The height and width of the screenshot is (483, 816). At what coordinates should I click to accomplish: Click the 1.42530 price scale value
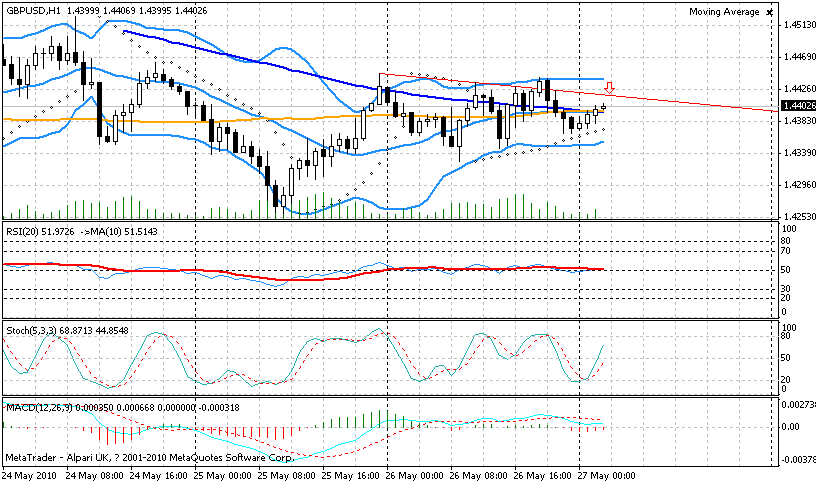click(x=799, y=216)
